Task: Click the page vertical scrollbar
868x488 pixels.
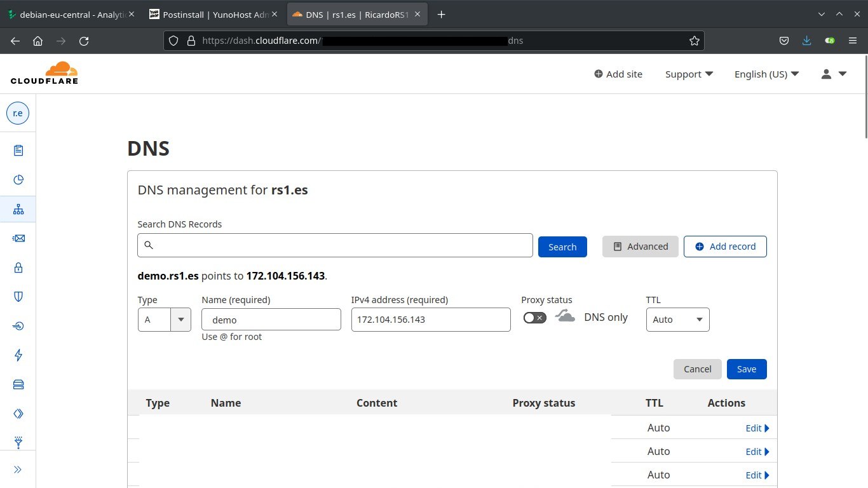Action: tap(865, 95)
